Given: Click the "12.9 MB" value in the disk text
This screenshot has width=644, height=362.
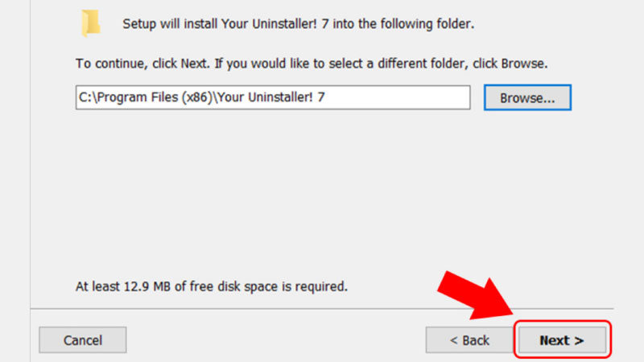Looking at the screenshot, I should click(147, 286).
